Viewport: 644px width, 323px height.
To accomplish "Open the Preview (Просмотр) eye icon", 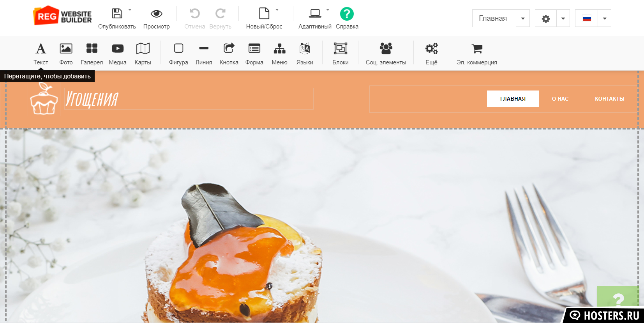I will [157, 14].
